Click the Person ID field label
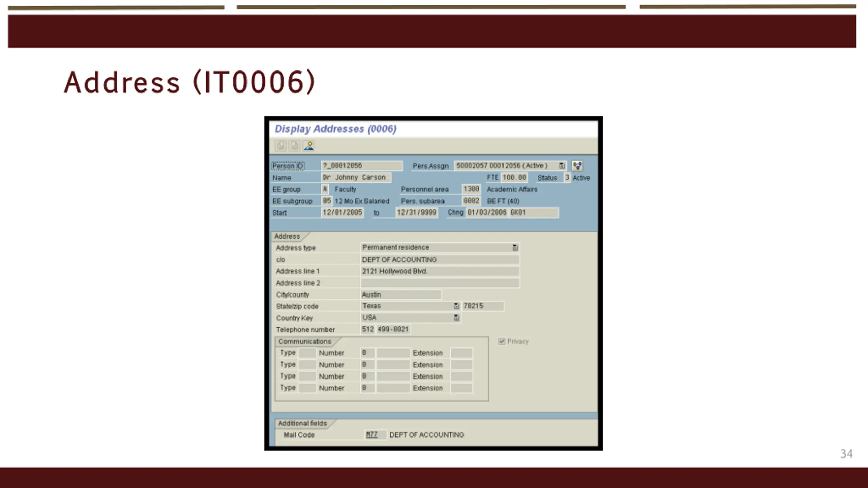This screenshot has width=868, height=488. point(288,166)
